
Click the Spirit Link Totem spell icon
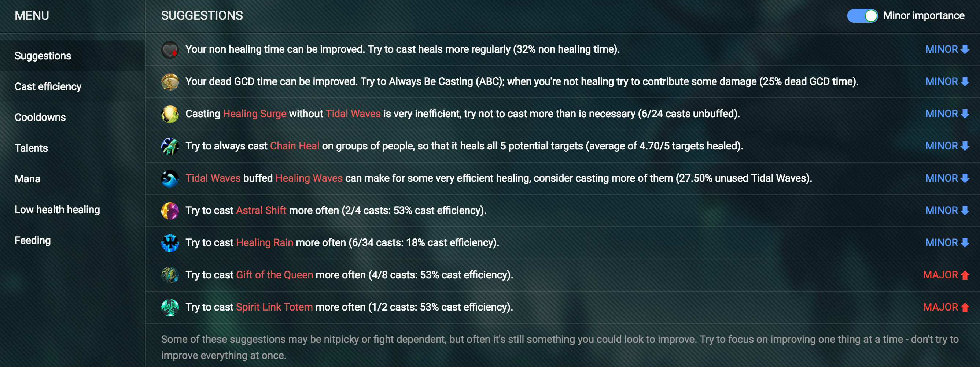tap(170, 307)
